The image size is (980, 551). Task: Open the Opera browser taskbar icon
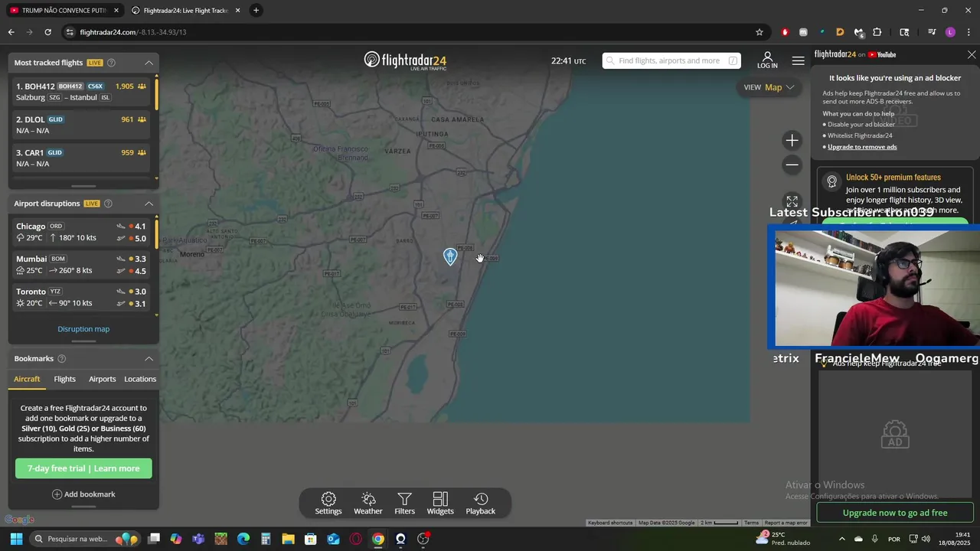coord(355,539)
